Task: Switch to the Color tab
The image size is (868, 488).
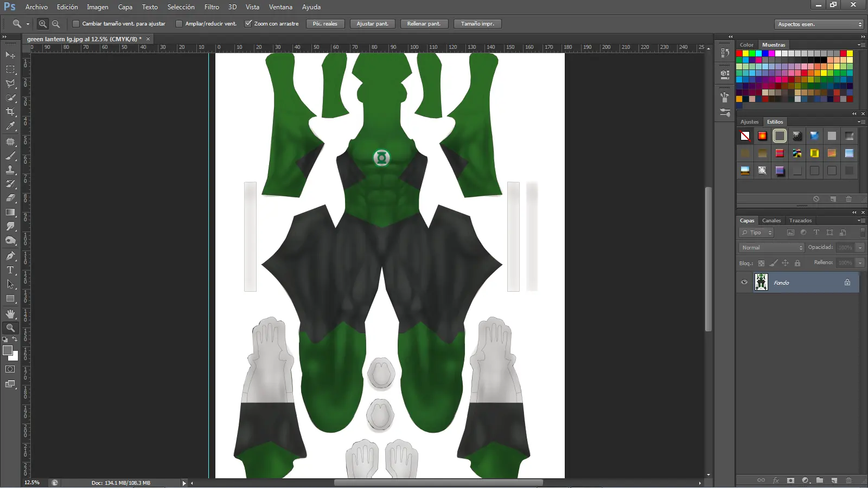Action: click(x=746, y=45)
